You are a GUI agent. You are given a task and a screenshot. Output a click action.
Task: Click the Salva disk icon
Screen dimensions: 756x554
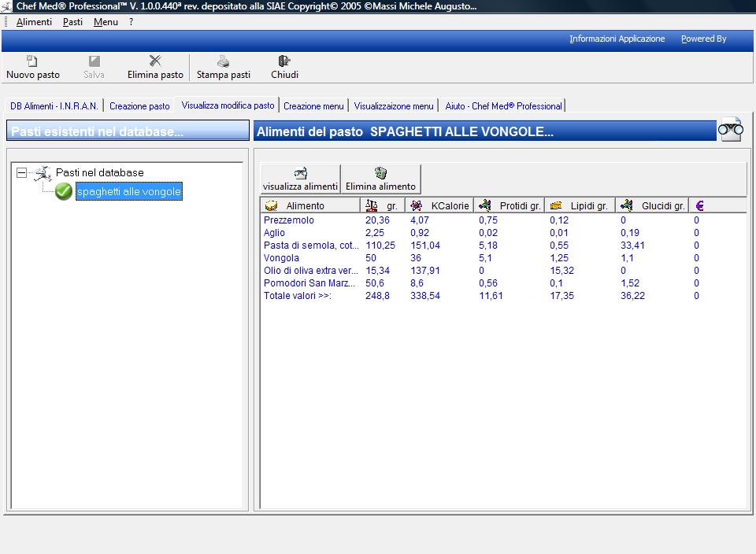(94, 61)
